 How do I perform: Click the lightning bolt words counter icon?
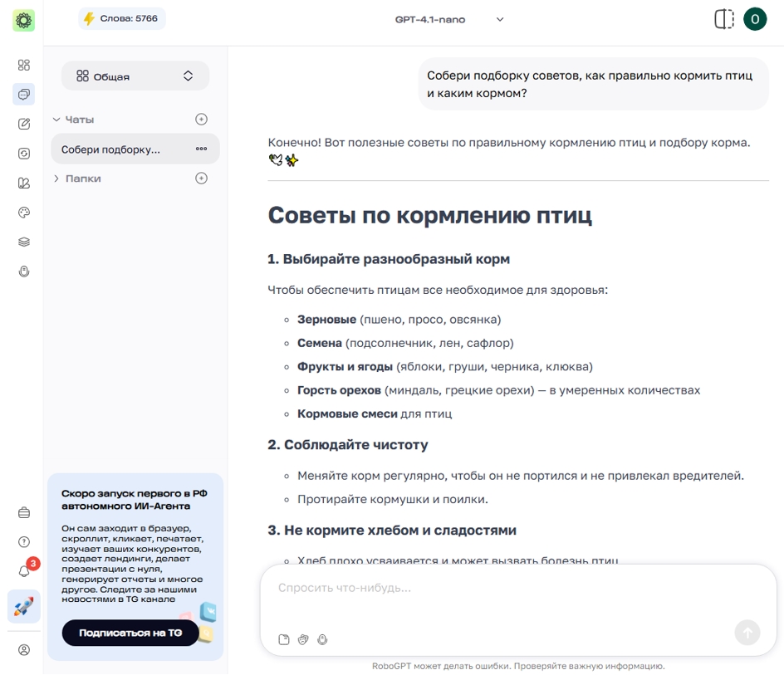click(89, 18)
